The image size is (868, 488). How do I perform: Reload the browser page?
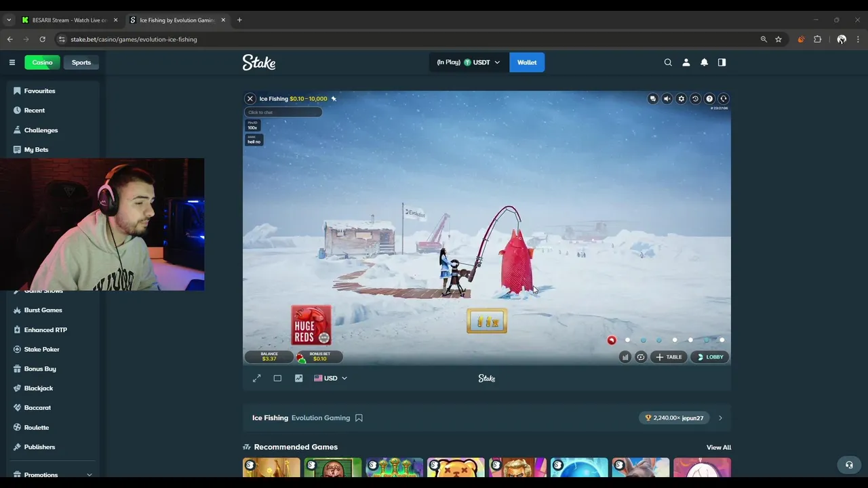pyautogui.click(x=42, y=39)
